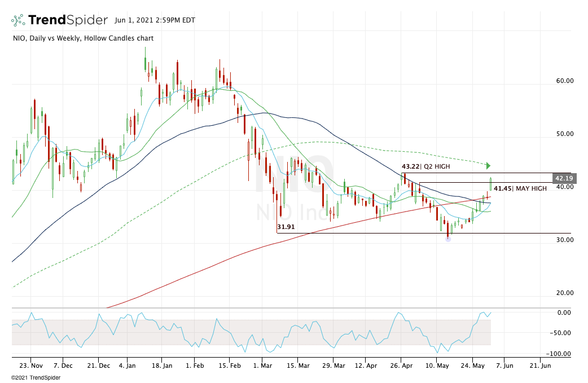Click the 31.91 support level label
The width and height of the screenshot is (588, 383).
point(286,227)
